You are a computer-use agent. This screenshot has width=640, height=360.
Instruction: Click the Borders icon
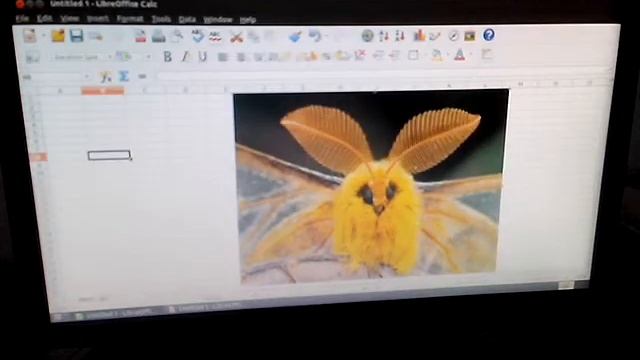click(x=413, y=55)
